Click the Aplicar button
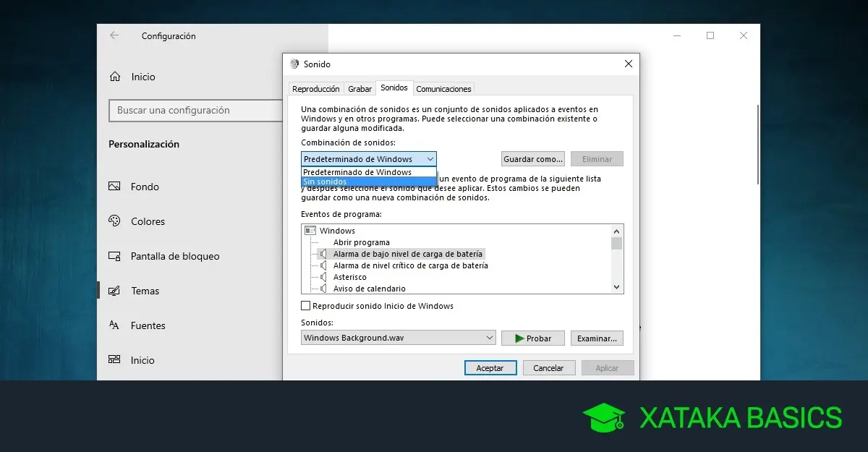The image size is (868, 452). coord(607,367)
